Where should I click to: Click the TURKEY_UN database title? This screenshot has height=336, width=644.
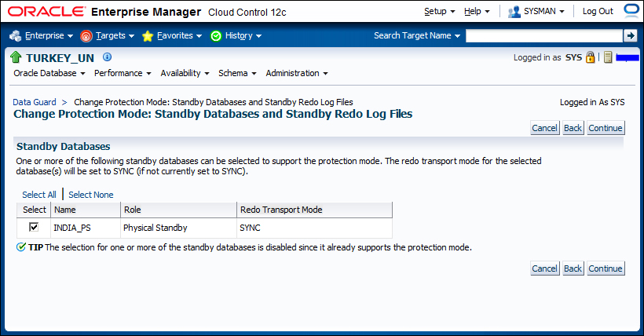(60, 58)
